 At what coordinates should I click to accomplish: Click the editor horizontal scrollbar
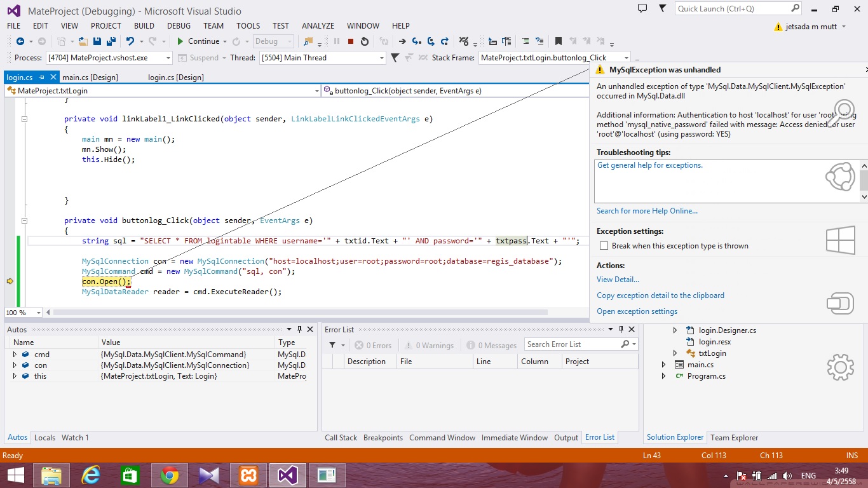click(300, 313)
